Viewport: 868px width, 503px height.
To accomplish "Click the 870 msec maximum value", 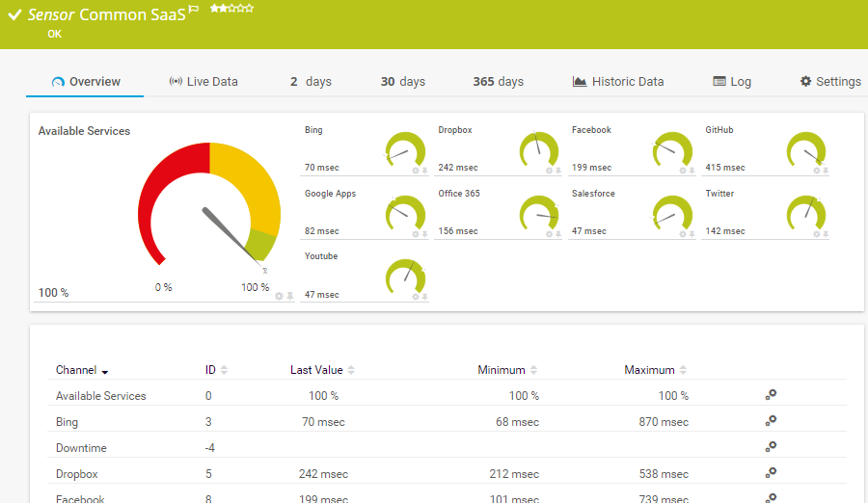I will click(x=664, y=422).
